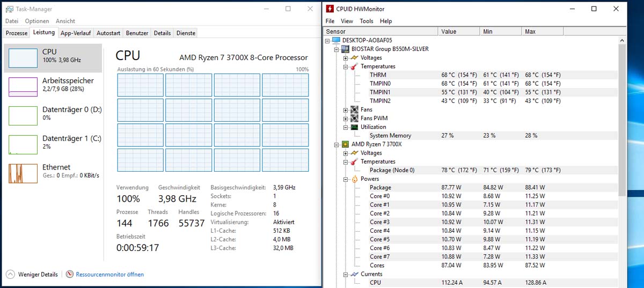Screen dimensions: 644x288
Task: Expand the motherboard Voltages node
Action: click(346, 58)
